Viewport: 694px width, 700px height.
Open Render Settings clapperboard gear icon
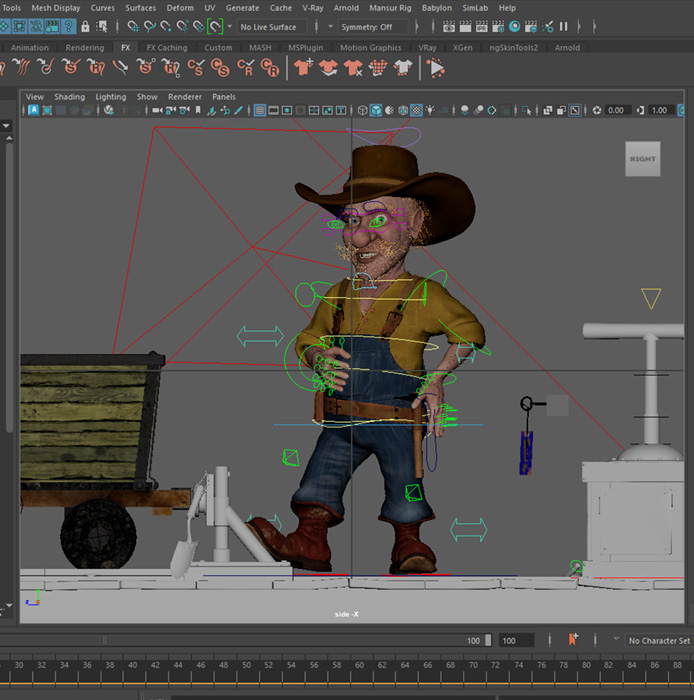coord(498,27)
